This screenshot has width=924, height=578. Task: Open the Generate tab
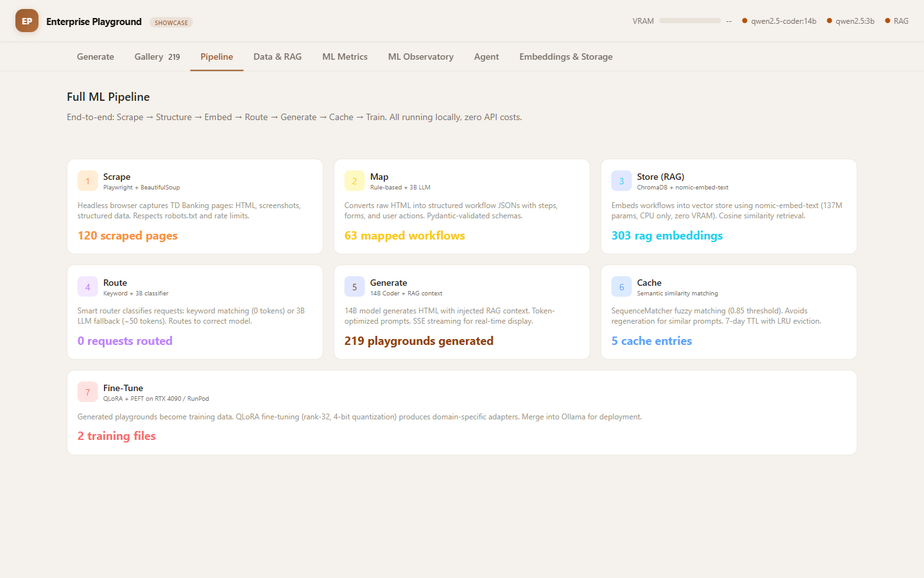(x=96, y=57)
